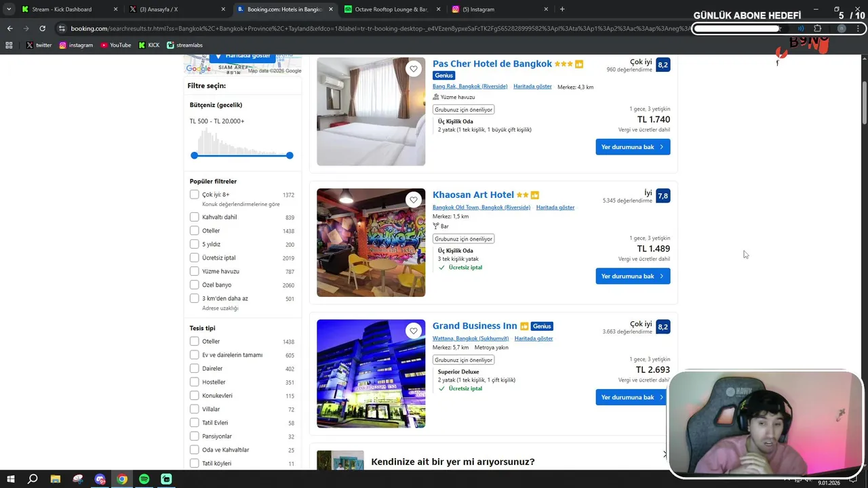Click the browser address bar URL

[380, 28]
